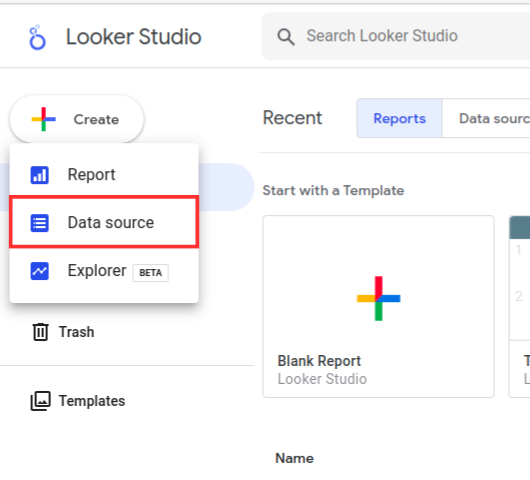This screenshot has height=480, width=530.
Task: Open the Blank Report template card
Action: (x=379, y=306)
